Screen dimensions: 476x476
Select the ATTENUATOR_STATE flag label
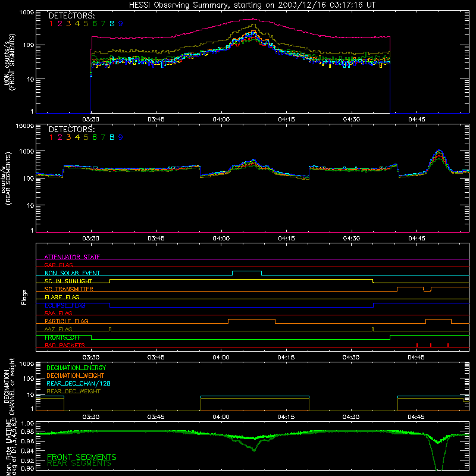click(x=72, y=257)
